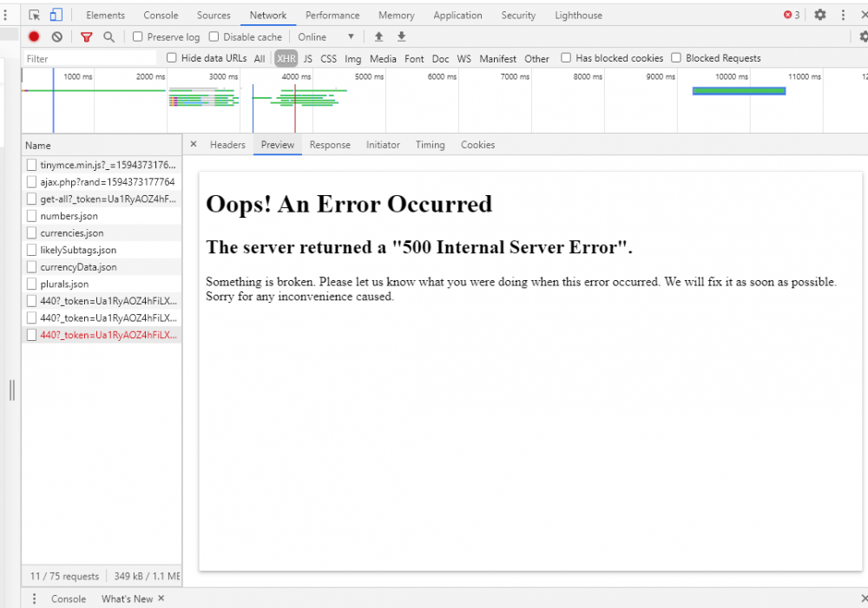The image size is (868, 608).
Task: Open the Online throttling dropdown
Action: (325, 36)
